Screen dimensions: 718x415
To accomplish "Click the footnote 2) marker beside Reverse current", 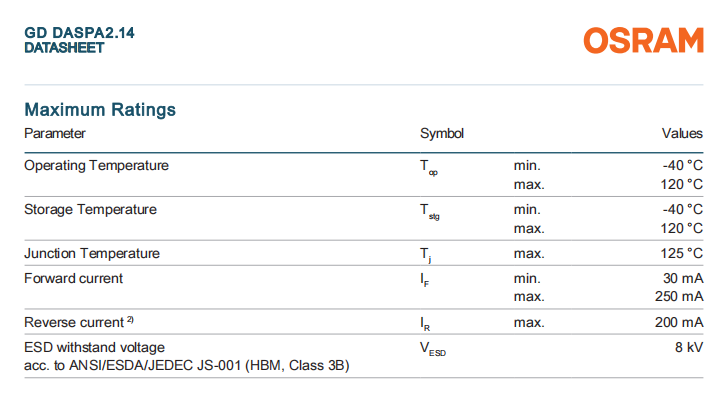I will pos(130,320).
